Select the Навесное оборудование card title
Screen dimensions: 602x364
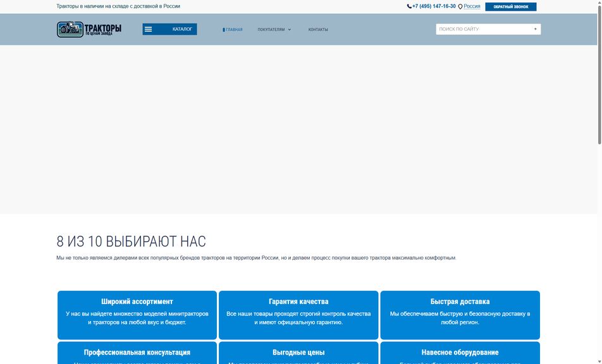click(460, 352)
